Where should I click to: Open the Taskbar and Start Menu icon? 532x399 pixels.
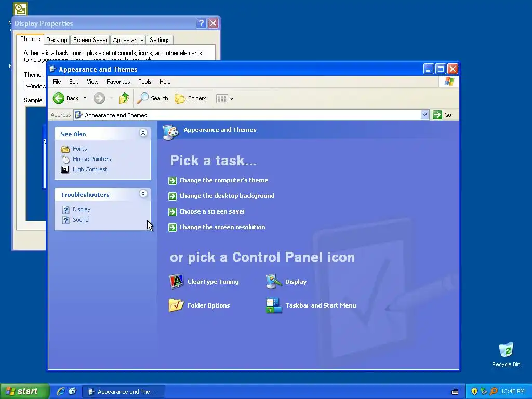[x=274, y=305]
